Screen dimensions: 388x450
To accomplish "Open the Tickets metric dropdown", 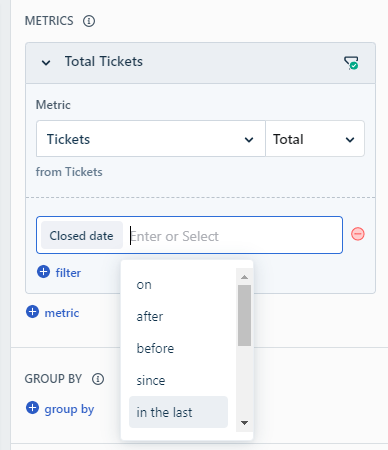I will coord(151,139).
